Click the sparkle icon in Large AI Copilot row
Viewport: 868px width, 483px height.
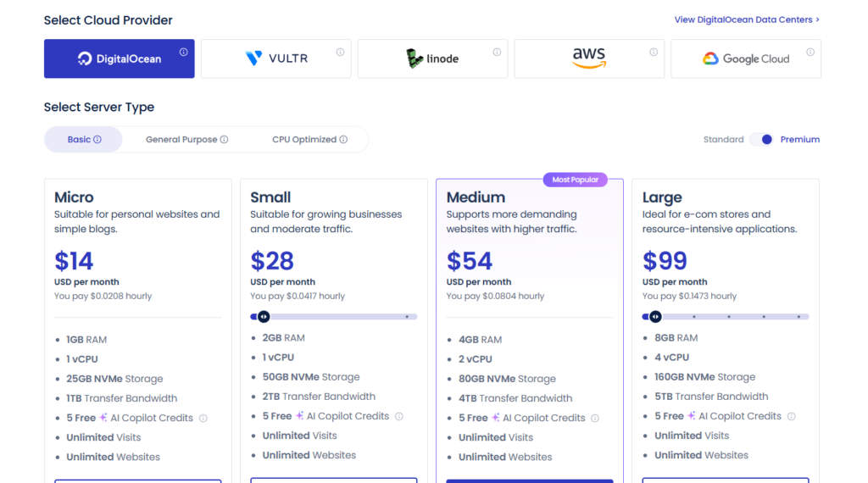[x=691, y=415]
